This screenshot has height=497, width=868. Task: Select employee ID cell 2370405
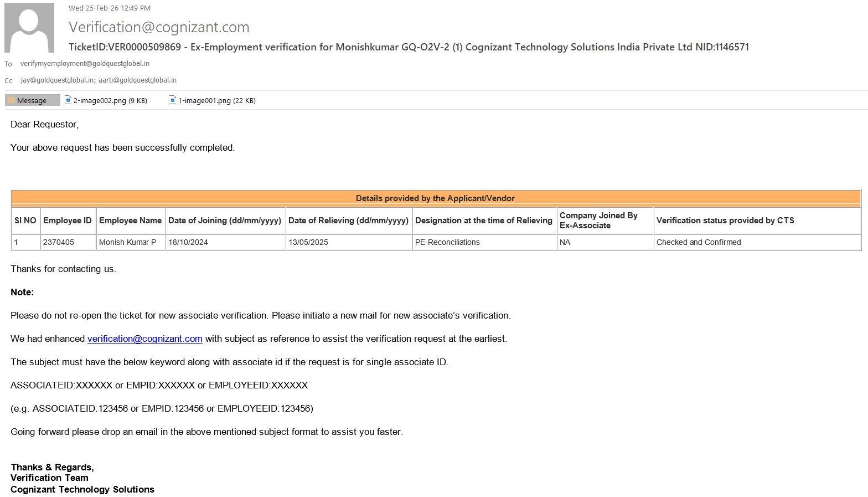coord(68,242)
